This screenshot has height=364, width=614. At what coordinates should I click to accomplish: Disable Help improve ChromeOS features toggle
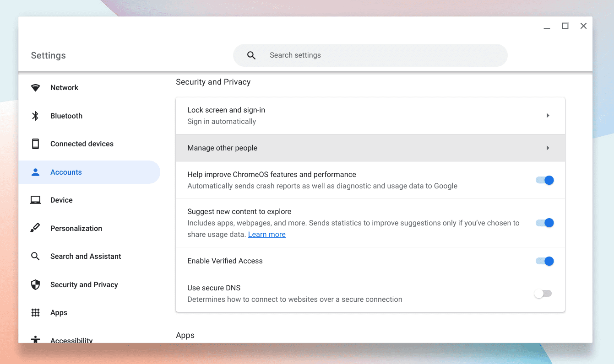[x=545, y=180]
